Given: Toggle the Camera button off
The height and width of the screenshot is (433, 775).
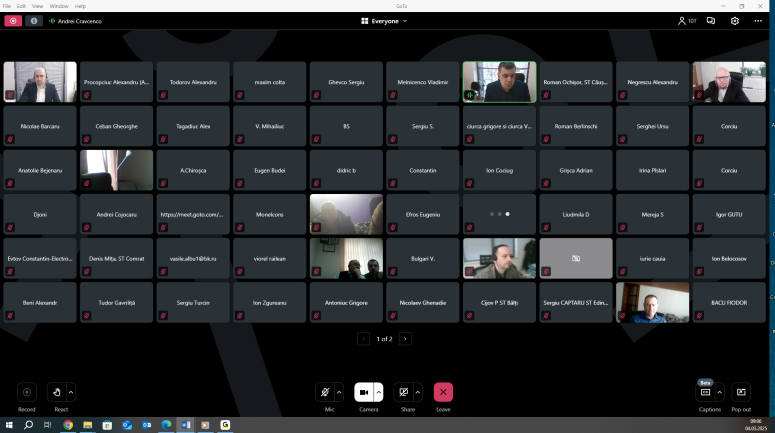Looking at the screenshot, I should tap(364, 392).
